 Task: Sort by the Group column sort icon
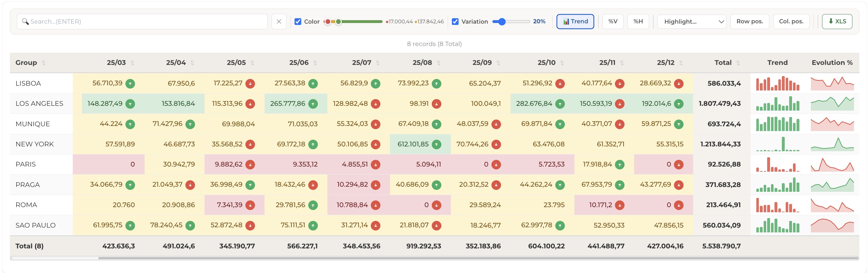(x=43, y=63)
